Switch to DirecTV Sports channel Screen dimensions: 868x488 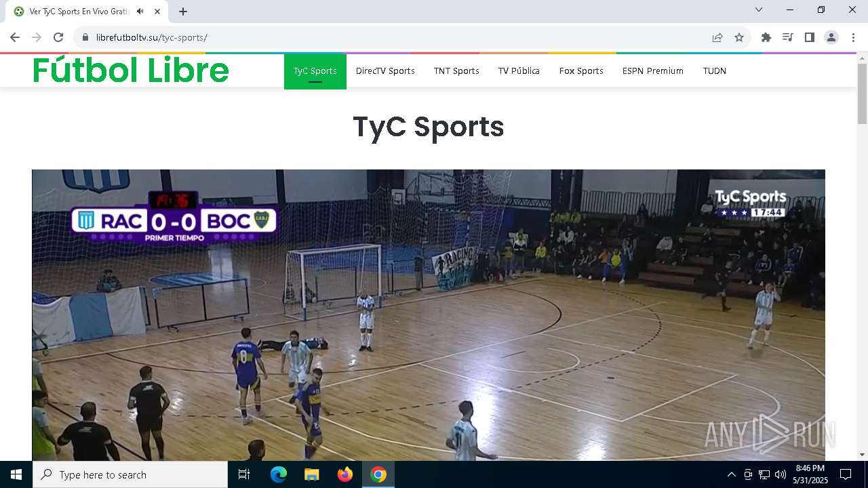385,71
